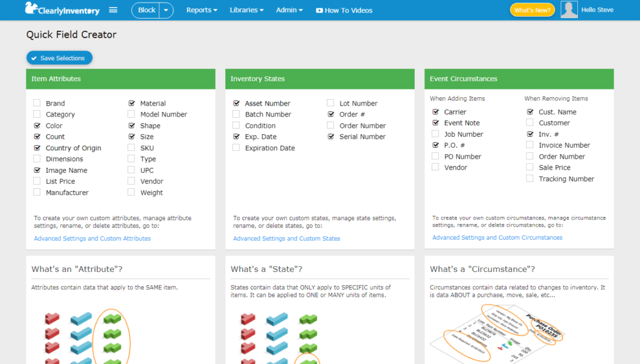Click the What's New? button
640x364 pixels.
[532, 10]
